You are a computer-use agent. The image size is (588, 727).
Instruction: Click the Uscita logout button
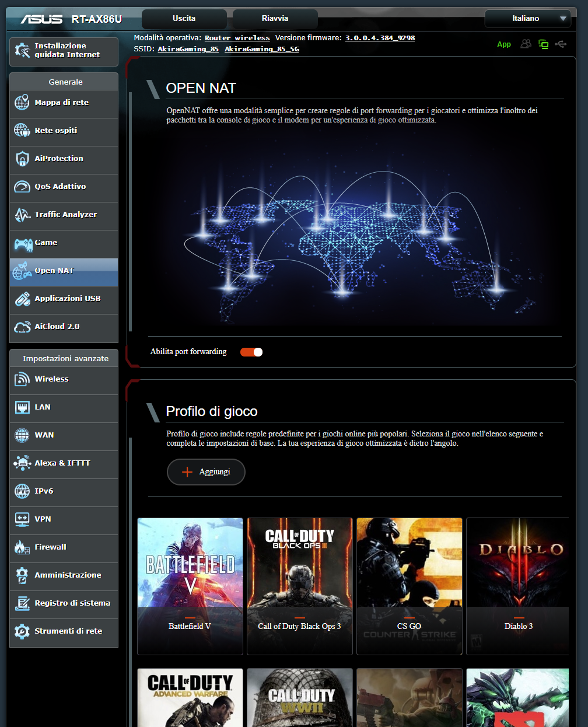(184, 19)
